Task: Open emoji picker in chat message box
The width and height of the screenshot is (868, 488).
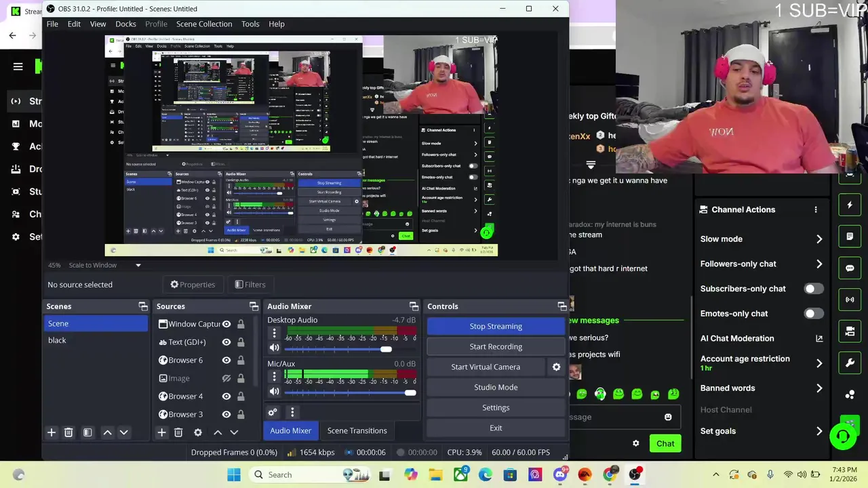Action: pos(668,417)
